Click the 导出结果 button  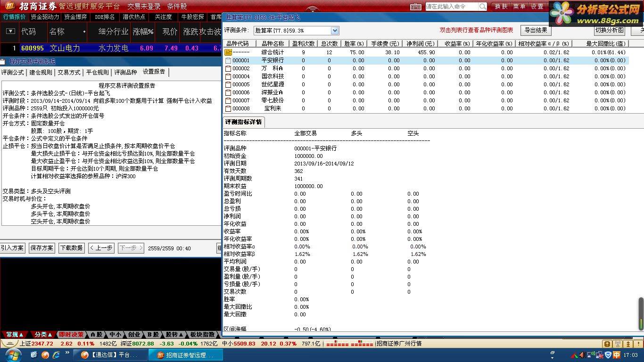[x=536, y=30]
